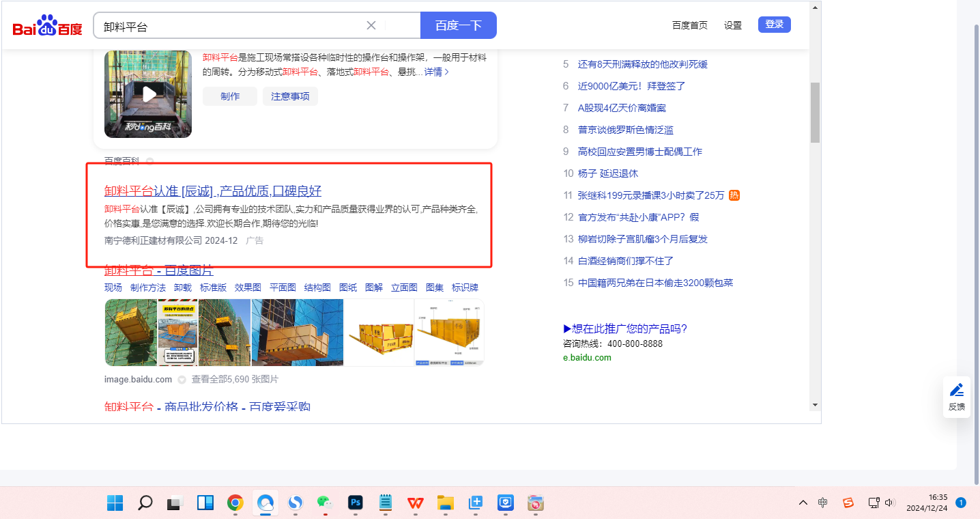Select the 效果图 image category
The image size is (980, 519).
tap(248, 287)
